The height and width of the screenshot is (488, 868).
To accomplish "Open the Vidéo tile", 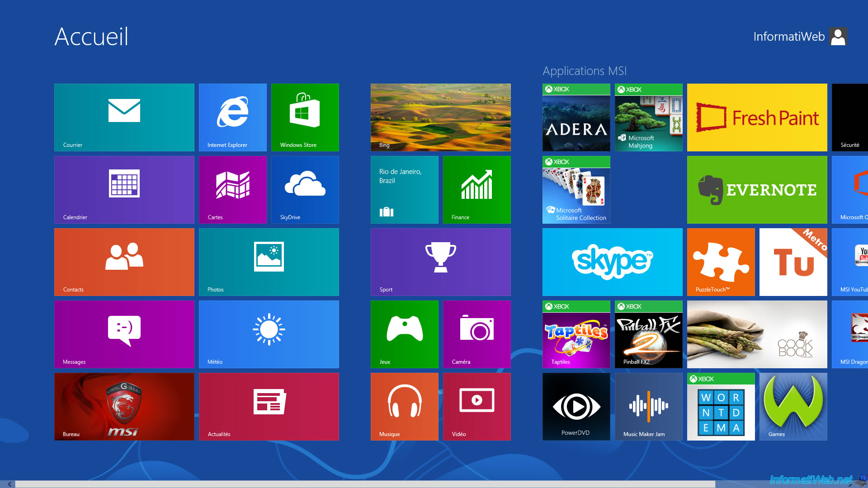I will [477, 407].
